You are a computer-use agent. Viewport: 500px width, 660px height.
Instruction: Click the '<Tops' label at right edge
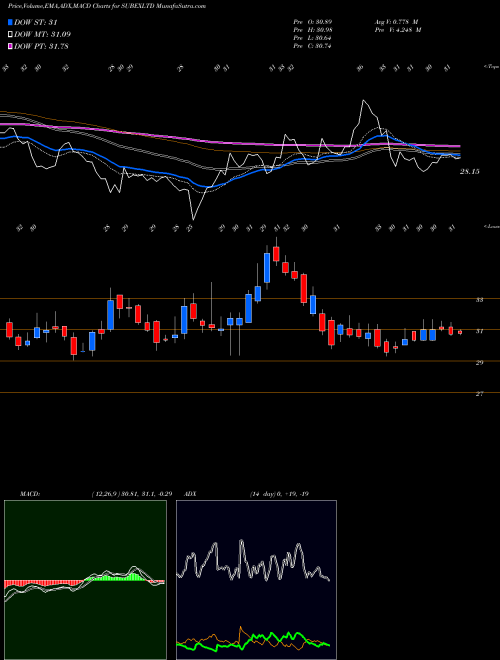pos(492,67)
